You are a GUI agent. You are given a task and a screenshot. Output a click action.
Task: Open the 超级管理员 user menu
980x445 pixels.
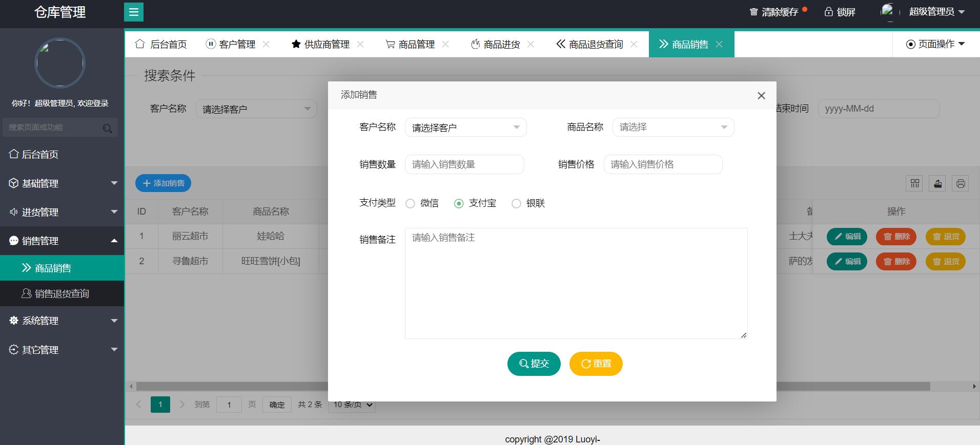tap(936, 11)
